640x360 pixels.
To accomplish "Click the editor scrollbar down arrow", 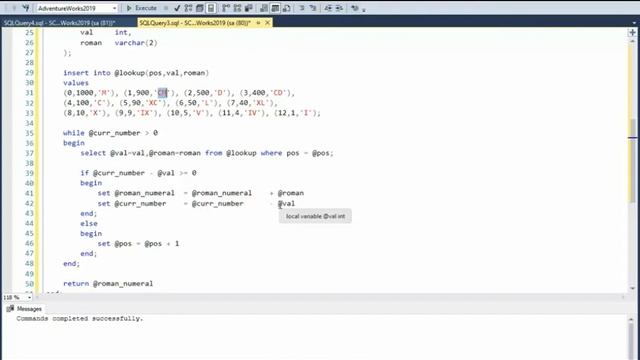I will (x=633, y=288).
